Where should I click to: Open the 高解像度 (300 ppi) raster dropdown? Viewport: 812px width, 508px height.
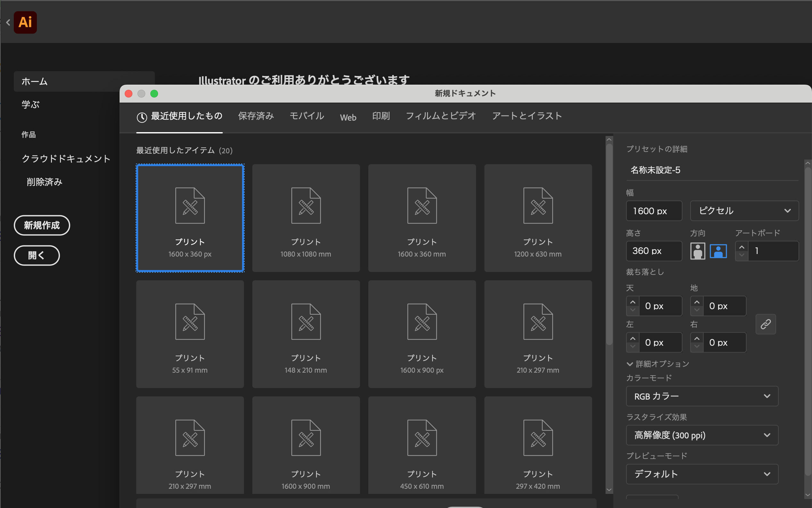point(702,435)
